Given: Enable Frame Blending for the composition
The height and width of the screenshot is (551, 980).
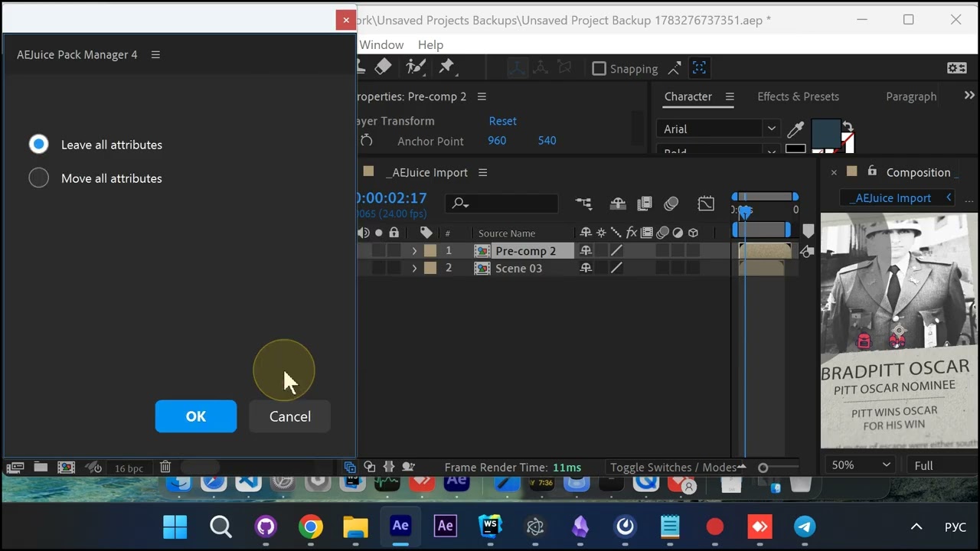Looking at the screenshot, I should [x=645, y=204].
